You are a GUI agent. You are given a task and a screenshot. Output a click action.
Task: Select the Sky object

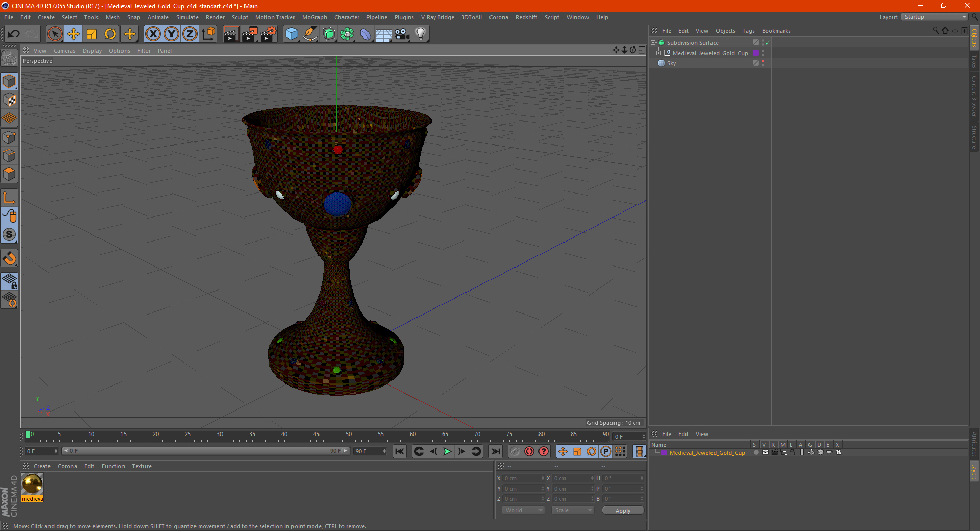[671, 63]
